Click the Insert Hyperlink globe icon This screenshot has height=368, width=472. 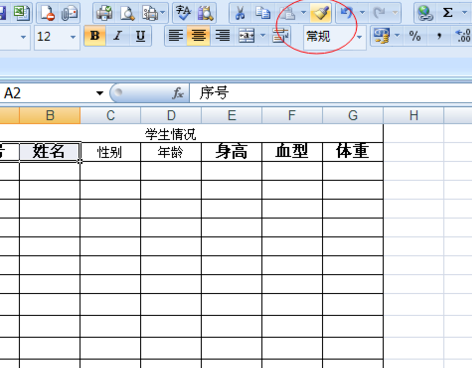click(425, 13)
